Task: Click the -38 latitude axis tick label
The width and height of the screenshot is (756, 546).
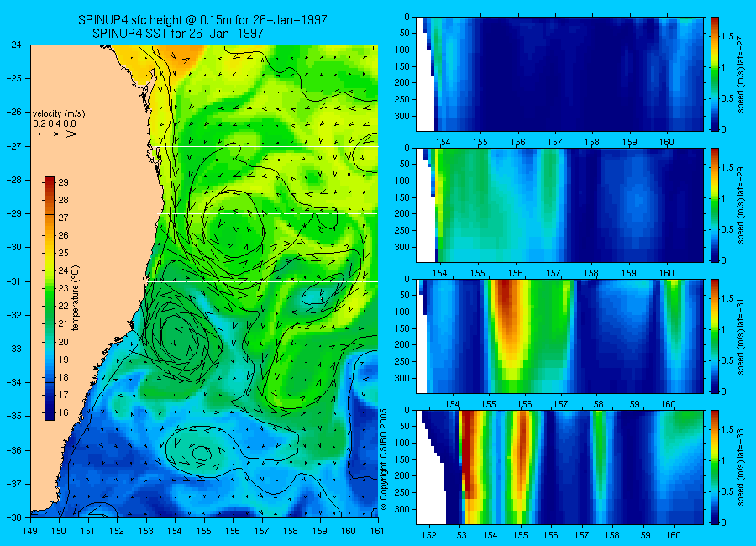Action: tap(15, 517)
